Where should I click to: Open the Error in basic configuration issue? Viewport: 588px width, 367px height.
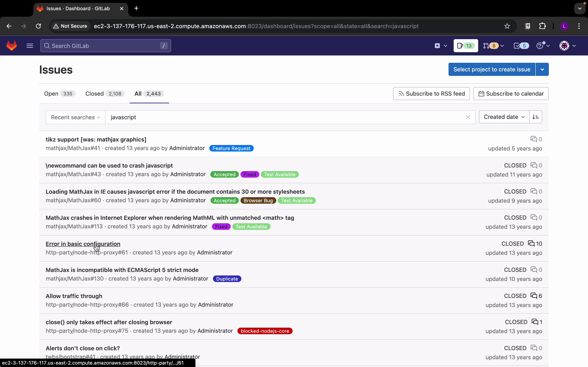[83, 244]
